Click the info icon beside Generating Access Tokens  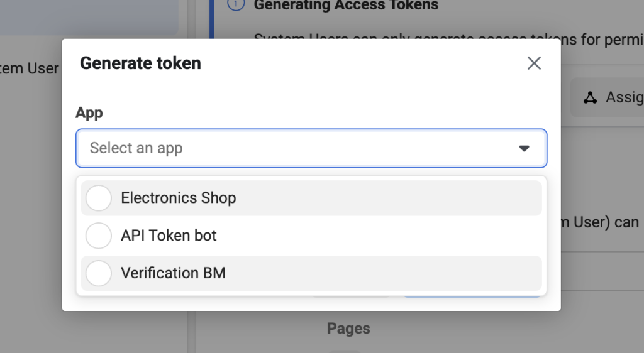pos(236,4)
